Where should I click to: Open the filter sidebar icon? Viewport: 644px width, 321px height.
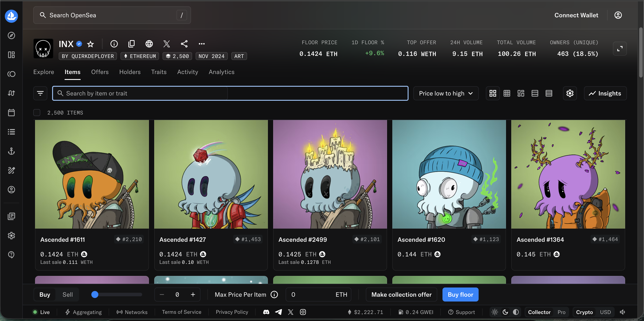[40, 93]
